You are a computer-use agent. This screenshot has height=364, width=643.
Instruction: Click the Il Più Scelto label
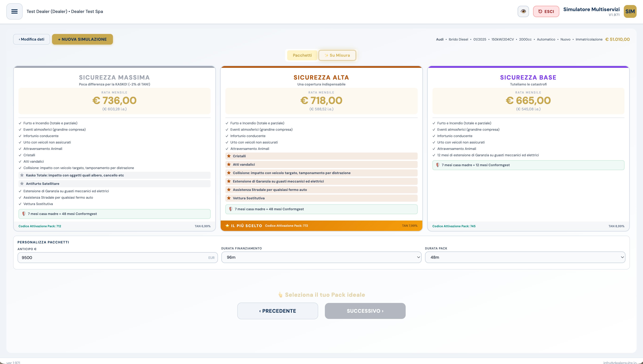click(x=246, y=226)
